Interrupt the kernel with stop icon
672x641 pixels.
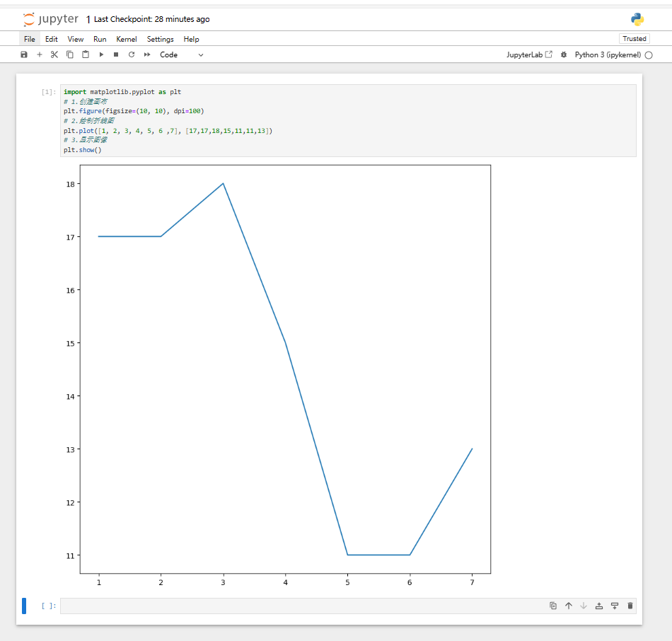[x=116, y=54]
